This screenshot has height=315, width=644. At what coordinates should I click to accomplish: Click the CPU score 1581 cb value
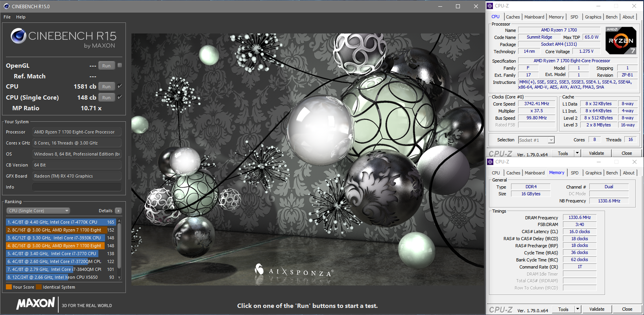[85, 86]
